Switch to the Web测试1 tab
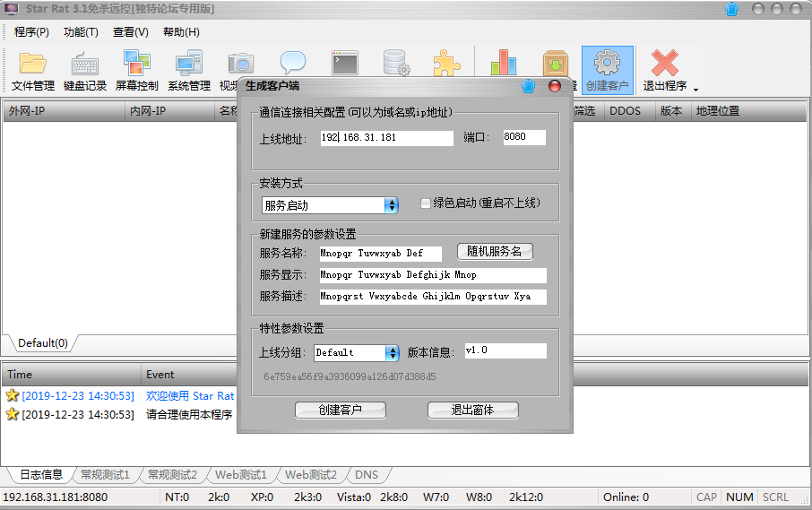This screenshot has height=510, width=812. (x=241, y=475)
